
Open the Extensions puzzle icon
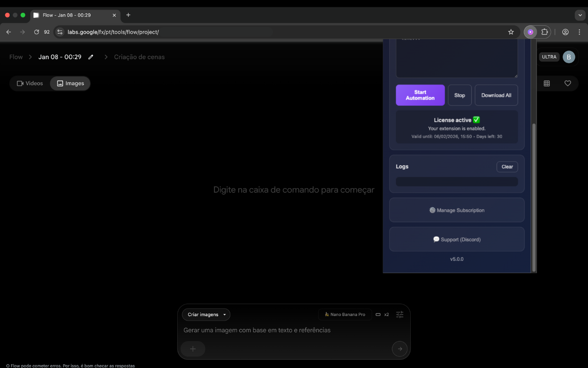545,32
